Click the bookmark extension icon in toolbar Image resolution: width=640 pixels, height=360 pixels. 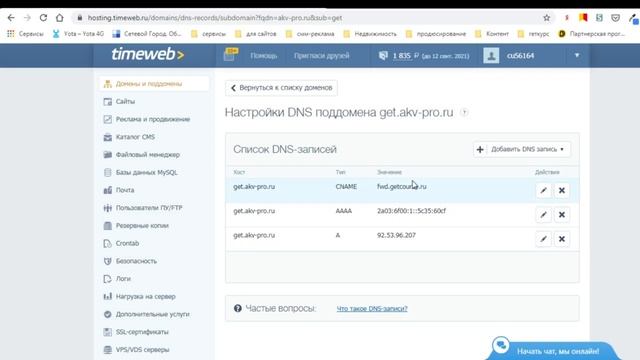coord(583,18)
